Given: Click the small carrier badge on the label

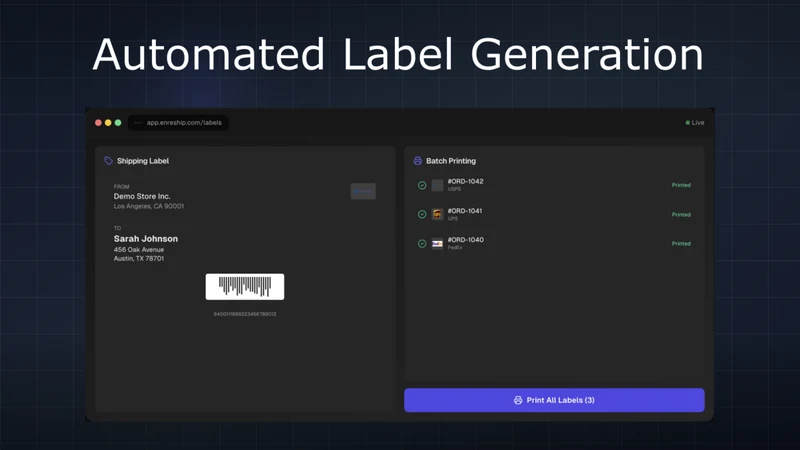Looking at the screenshot, I should click(363, 191).
